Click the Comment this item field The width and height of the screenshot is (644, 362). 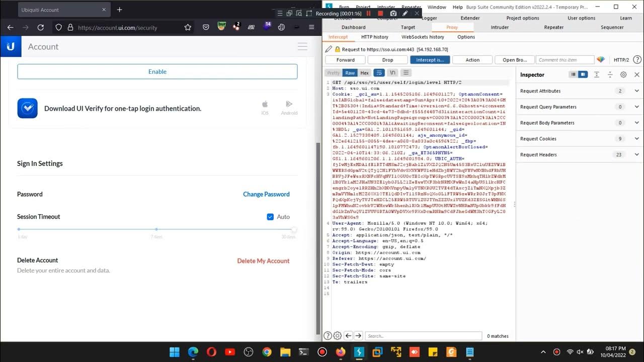565,60
